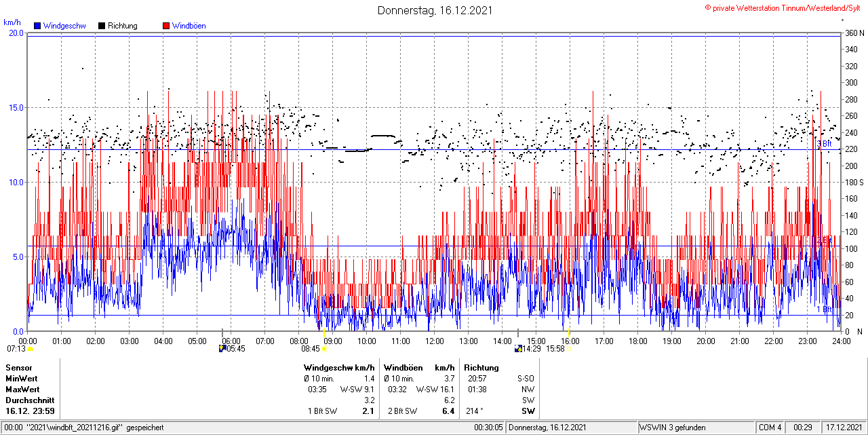Screen dimensions: 868x435
Task: Click the 'WSWIN 3 gefunden' status entry
Action: 673,428
